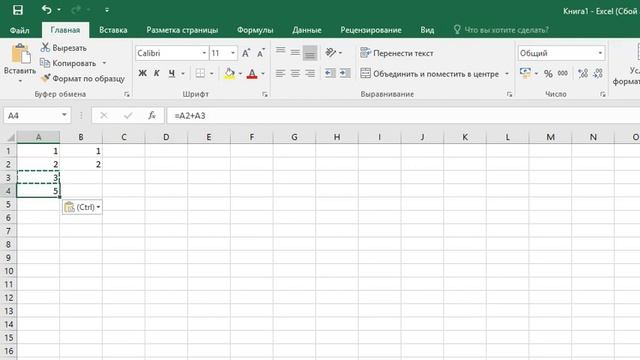Increase font size with larger A icon
Image resolution: width=640 pixels, height=360 pixels.
pyautogui.click(x=246, y=53)
